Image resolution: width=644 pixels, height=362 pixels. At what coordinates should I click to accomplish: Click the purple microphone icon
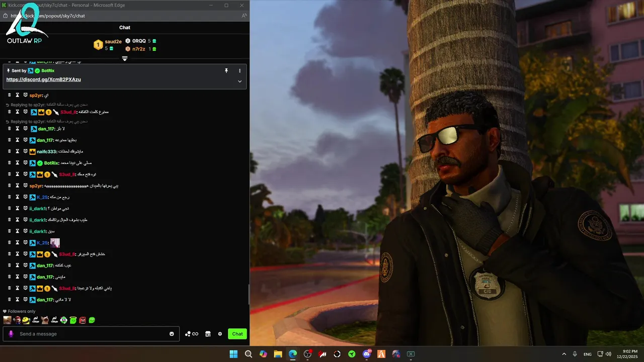(11, 334)
